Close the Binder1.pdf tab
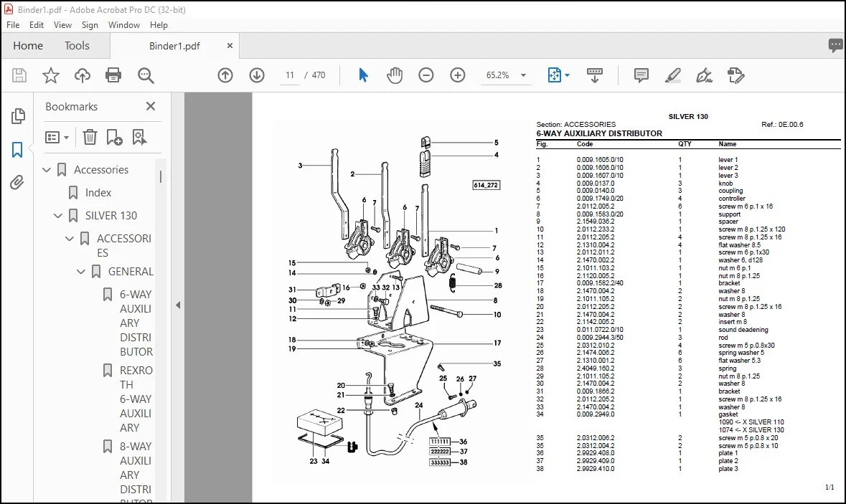Viewport: 846px width, 504px height. pos(230,46)
